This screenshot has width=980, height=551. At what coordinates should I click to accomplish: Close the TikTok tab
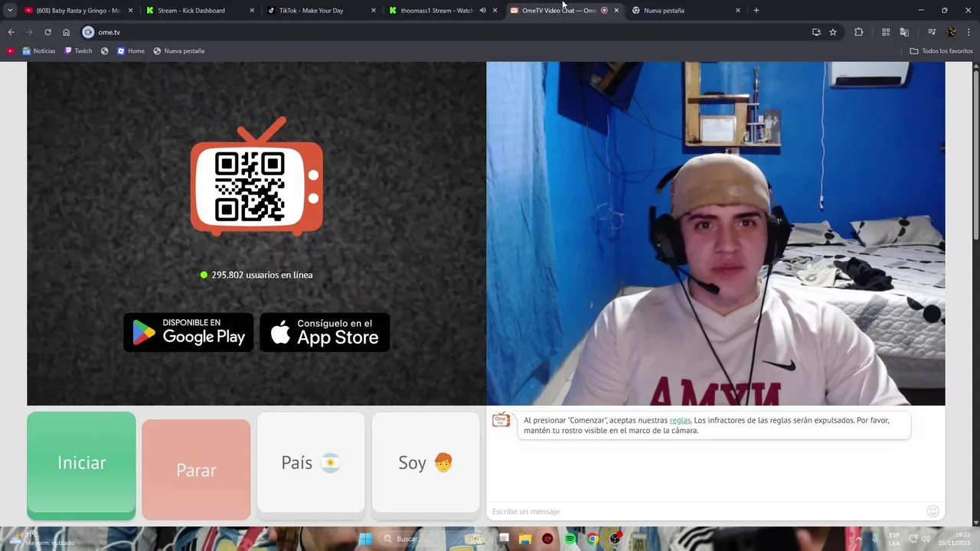point(374,11)
